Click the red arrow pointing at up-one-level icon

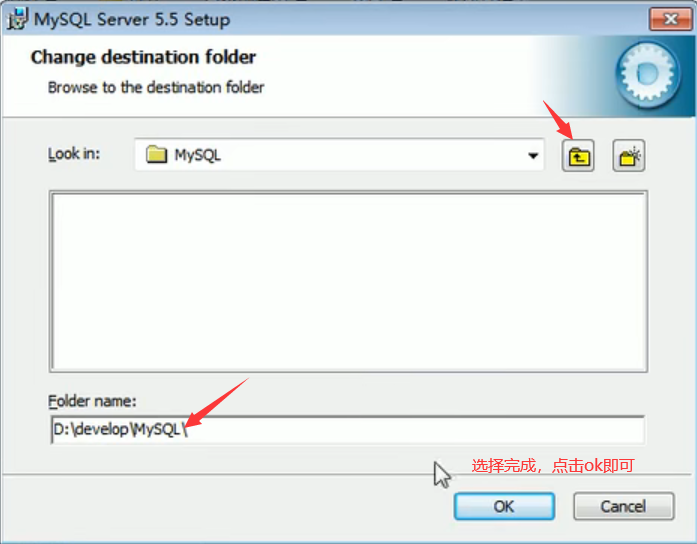pyautogui.click(x=558, y=120)
